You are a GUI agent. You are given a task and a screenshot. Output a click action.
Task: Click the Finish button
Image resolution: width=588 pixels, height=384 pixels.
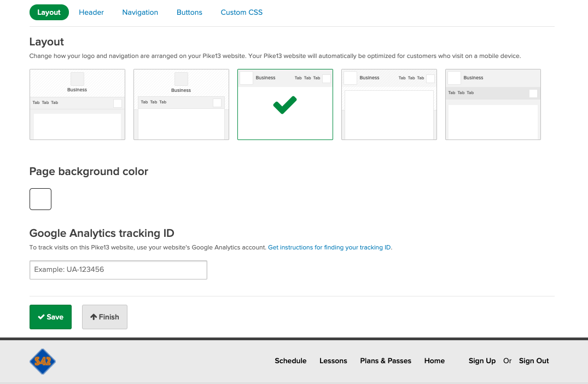[104, 317]
